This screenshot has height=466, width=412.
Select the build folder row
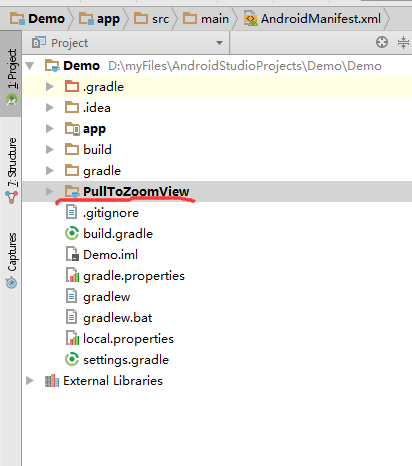click(217, 150)
